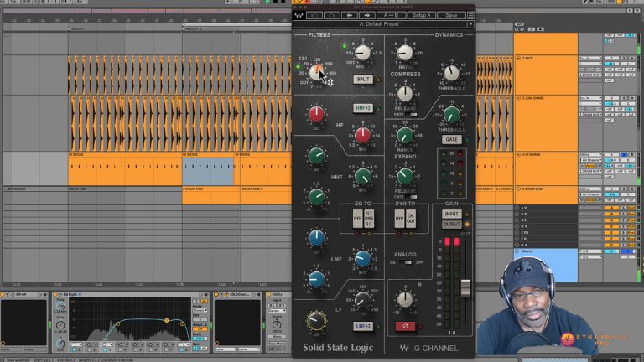Toggle EQ Eight Adapt. Q On button
The width and height of the screenshot is (644, 362).
200,329
